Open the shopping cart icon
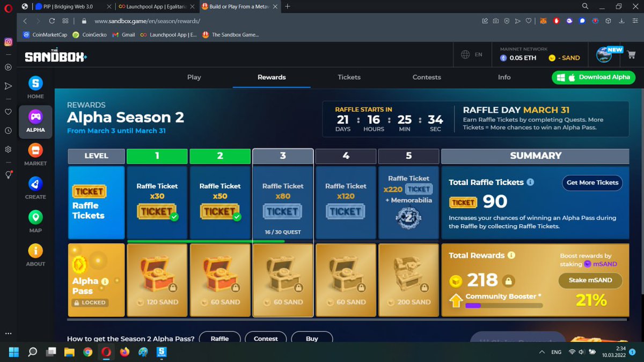The image size is (644, 362). pos(631,55)
